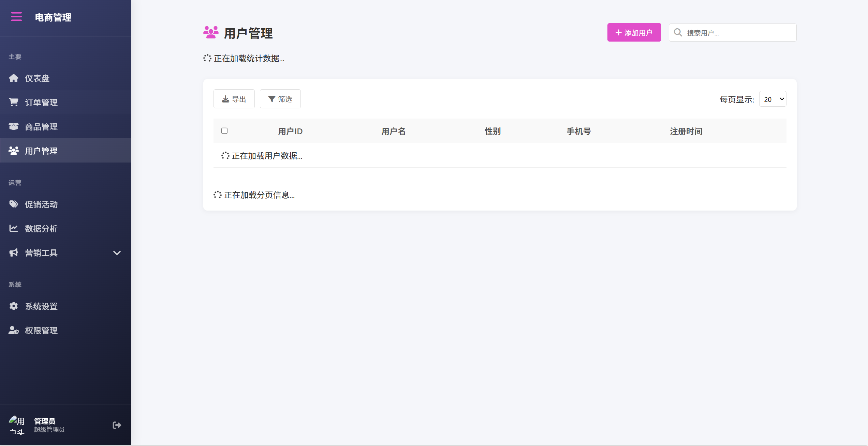
Task: Click the 导出 export button
Action: pyautogui.click(x=234, y=99)
